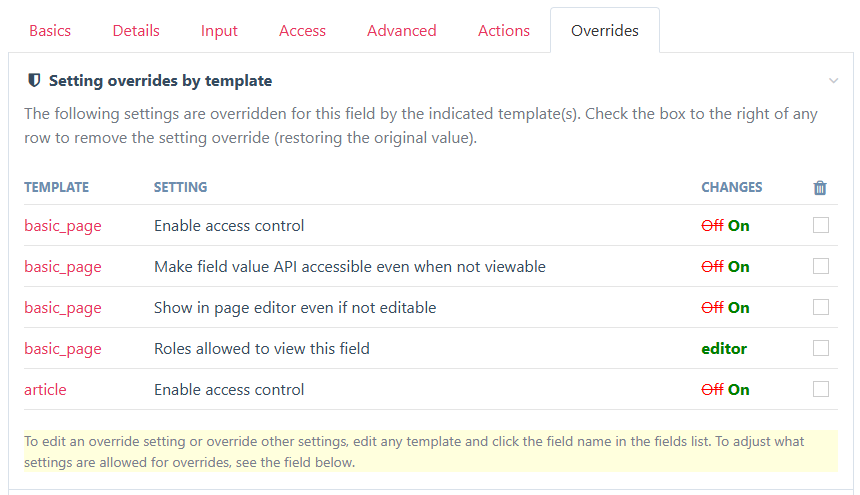Check the box for article Enable access control
Screen dimensions: 860x495
pos(821,389)
